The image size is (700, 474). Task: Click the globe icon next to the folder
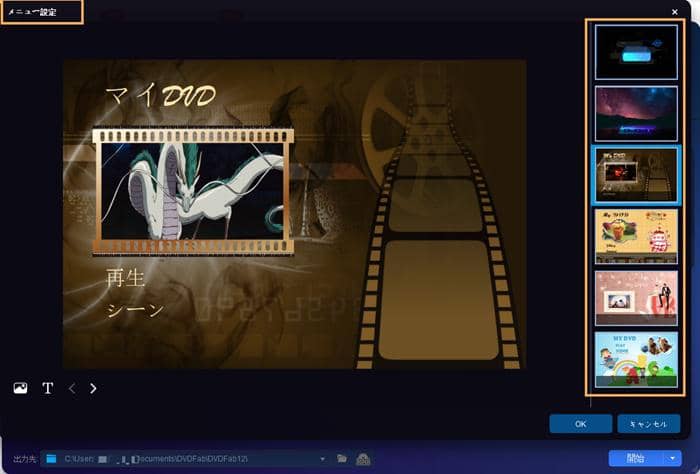point(363,459)
